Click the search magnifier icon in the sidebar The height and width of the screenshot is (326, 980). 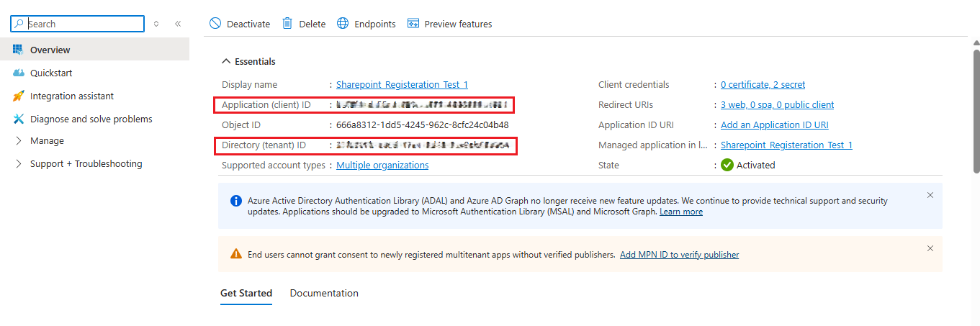[x=19, y=24]
